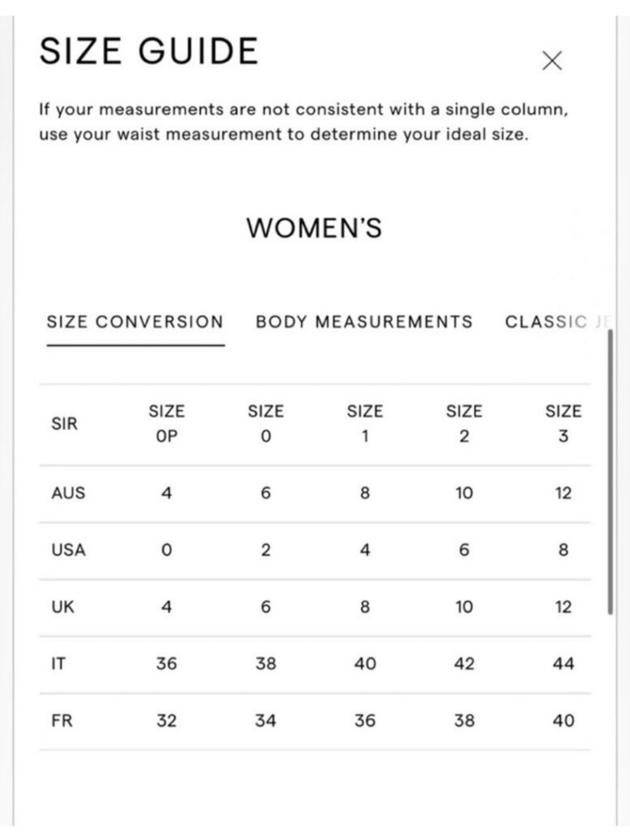Click the Size 0 column header
This screenshot has height=840, width=630.
click(266, 424)
